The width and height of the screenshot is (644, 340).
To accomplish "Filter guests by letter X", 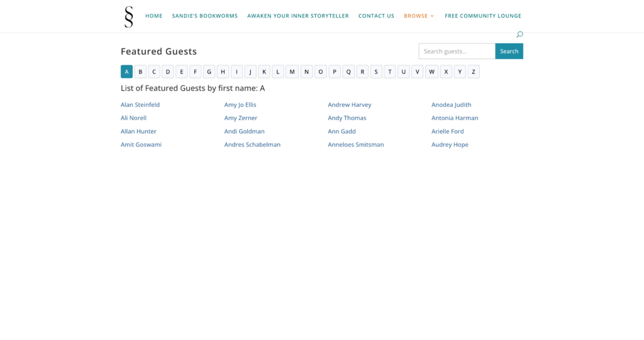I will pos(446,72).
